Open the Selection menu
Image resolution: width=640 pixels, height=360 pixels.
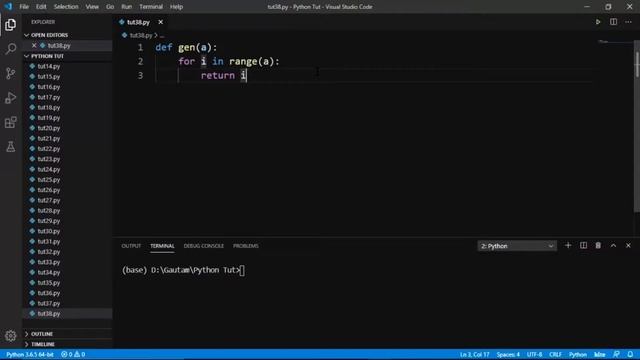[x=66, y=7]
